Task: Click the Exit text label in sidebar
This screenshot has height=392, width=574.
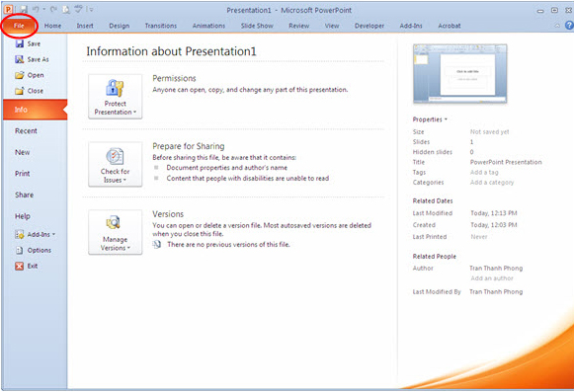Action: [x=33, y=266]
